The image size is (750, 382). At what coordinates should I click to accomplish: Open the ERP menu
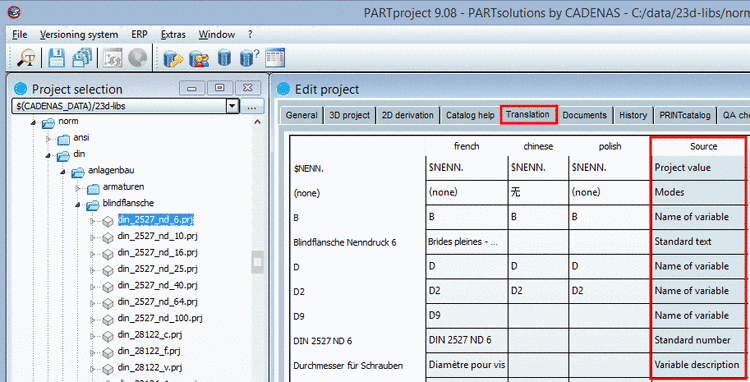[x=139, y=34]
